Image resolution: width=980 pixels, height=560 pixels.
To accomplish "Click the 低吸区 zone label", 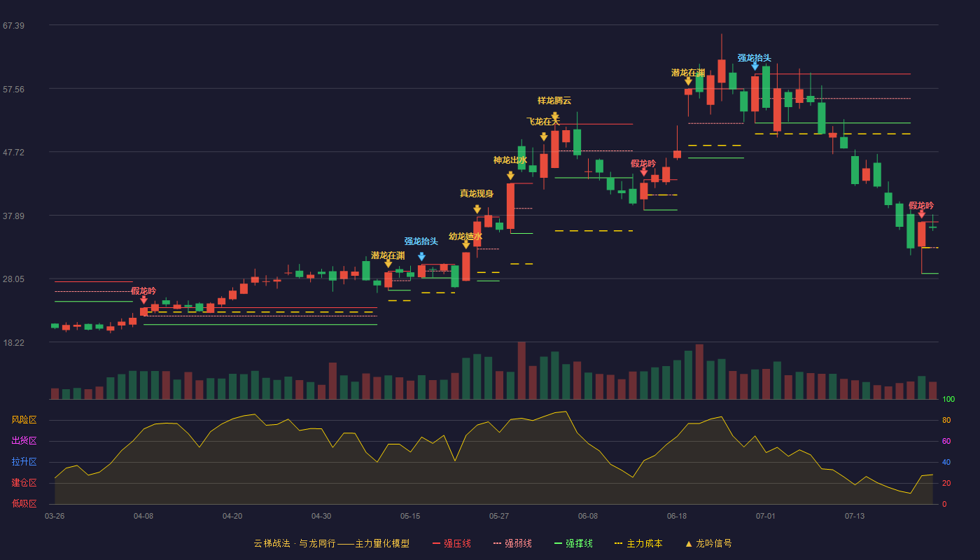I will [24, 503].
